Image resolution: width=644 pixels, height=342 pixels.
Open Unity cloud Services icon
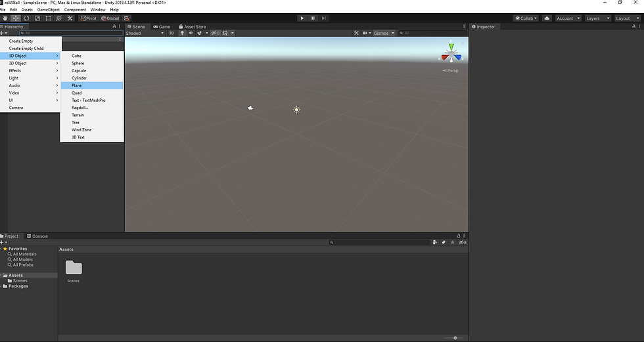547,18
